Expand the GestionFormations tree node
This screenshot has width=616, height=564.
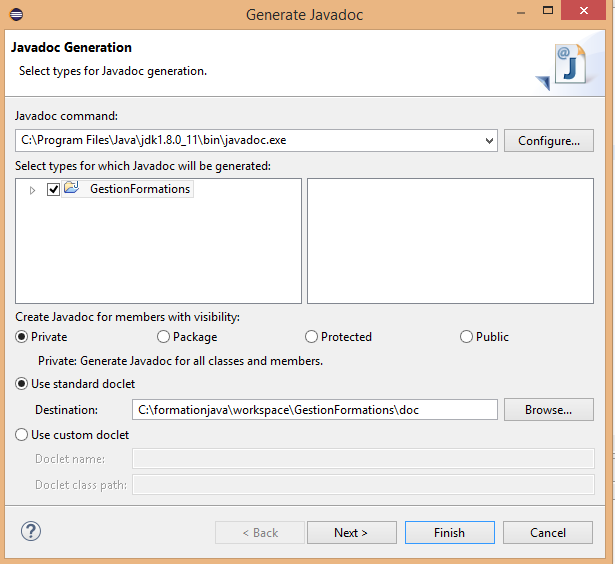[32, 189]
